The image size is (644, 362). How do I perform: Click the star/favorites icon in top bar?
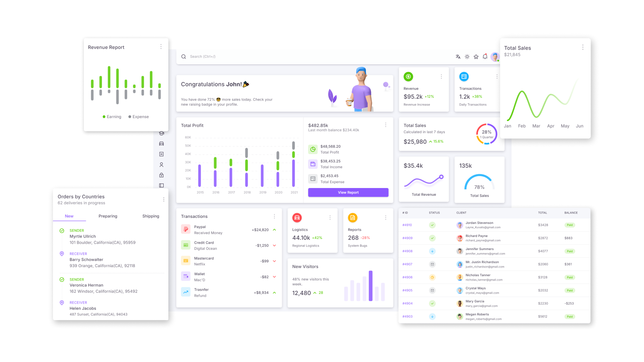(x=476, y=57)
